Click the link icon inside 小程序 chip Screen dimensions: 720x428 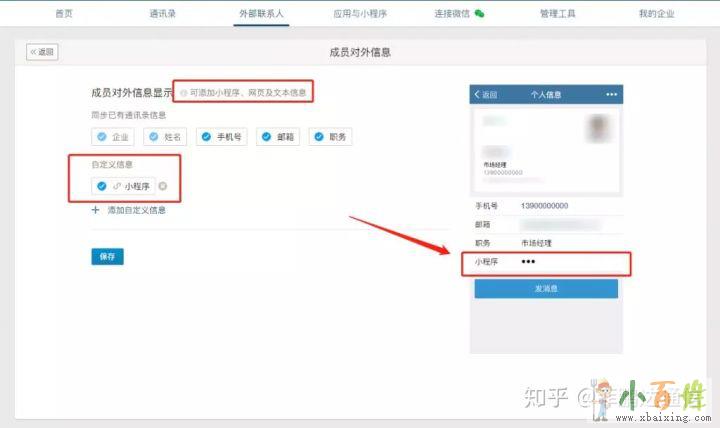[x=116, y=186]
